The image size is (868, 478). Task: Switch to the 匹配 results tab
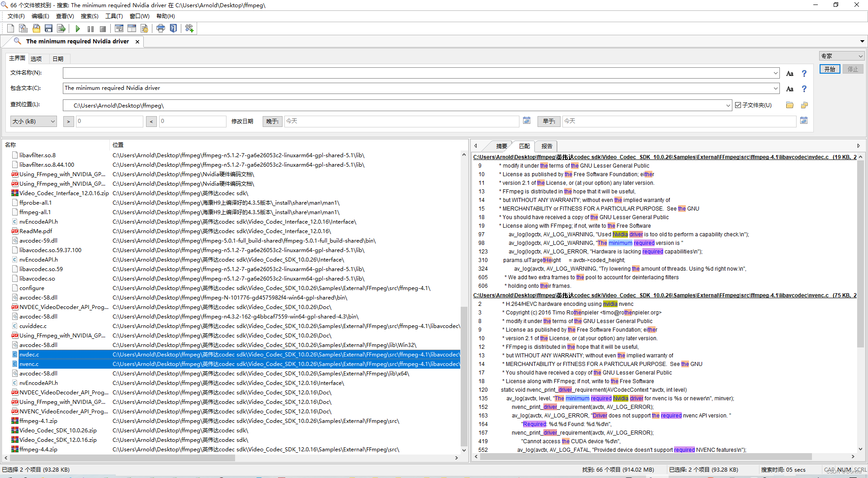[524, 145]
